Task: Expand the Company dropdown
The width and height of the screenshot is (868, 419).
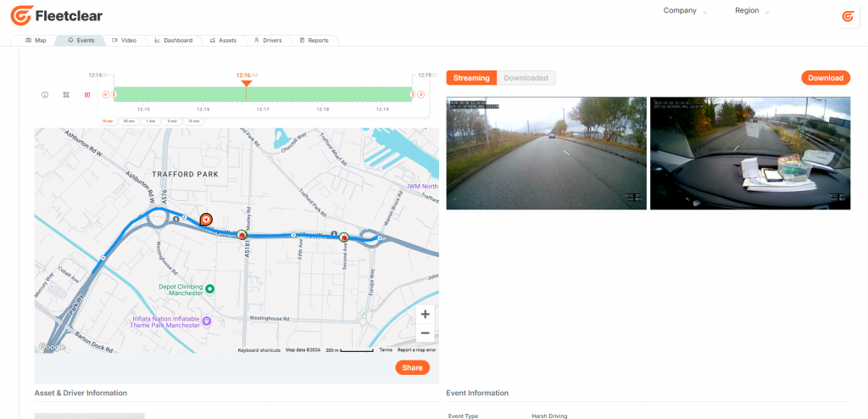Action: 685,10
